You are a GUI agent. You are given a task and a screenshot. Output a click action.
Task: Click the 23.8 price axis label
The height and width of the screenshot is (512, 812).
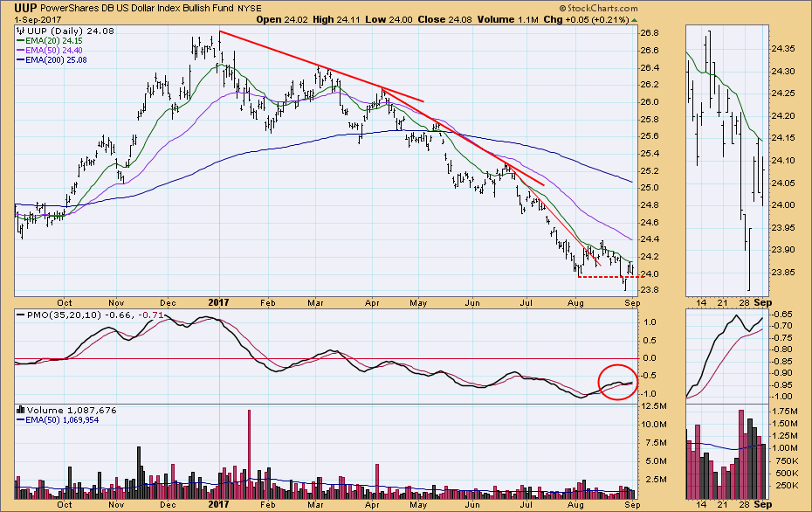(x=650, y=290)
